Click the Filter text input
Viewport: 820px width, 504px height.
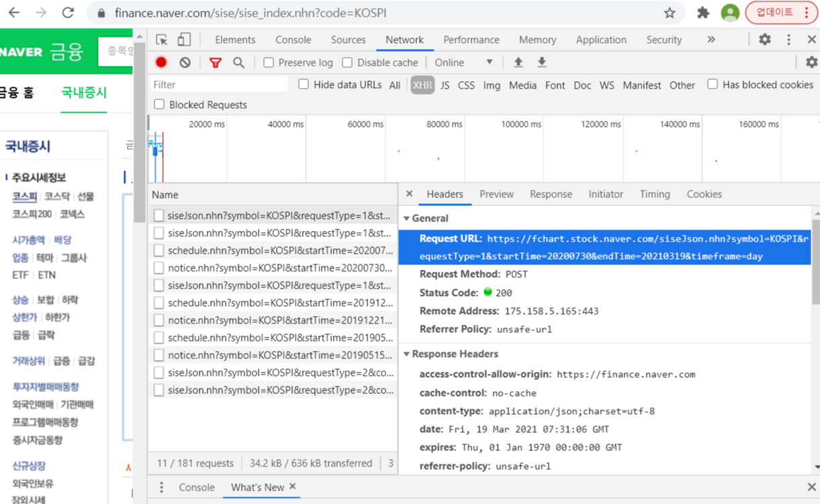[218, 85]
